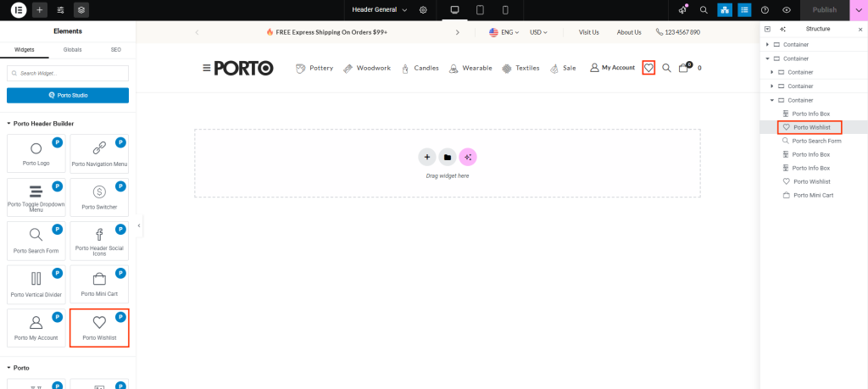Image resolution: width=868 pixels, height=389 pixels.
Task: Click the AI sparkle button in drop area
Action: tap(468, 157)
